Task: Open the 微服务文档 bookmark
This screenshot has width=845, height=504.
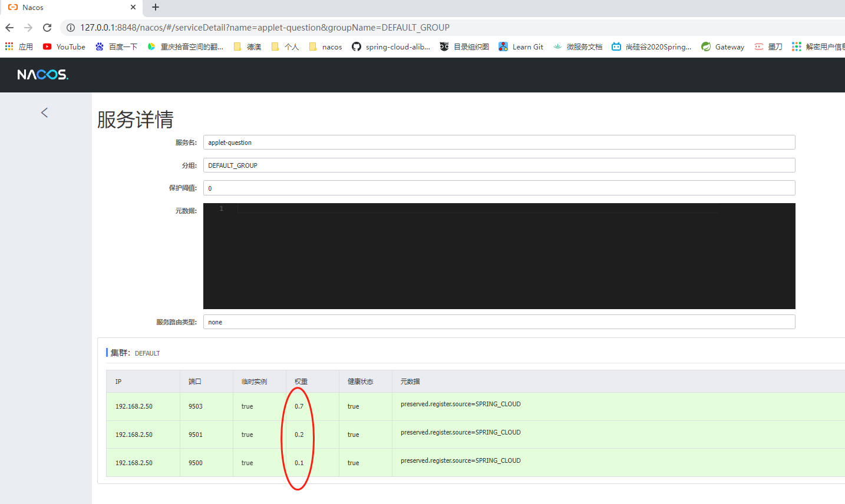Action: click(x=577, y=47)
